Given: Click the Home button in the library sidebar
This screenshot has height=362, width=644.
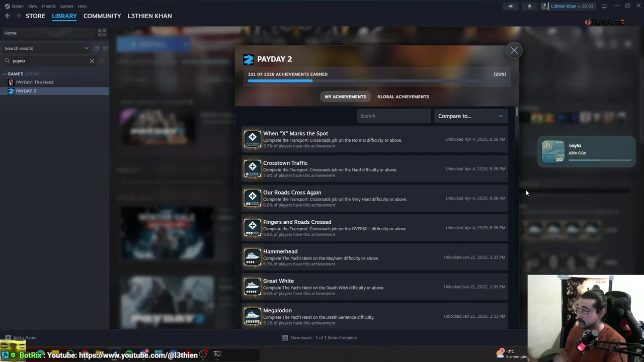Looking at the screenshot, I should tap(48, 33).
